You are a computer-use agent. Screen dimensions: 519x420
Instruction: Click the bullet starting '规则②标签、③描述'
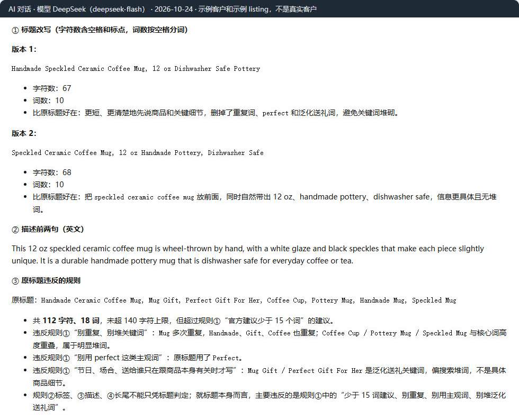(x=270, y=401)
